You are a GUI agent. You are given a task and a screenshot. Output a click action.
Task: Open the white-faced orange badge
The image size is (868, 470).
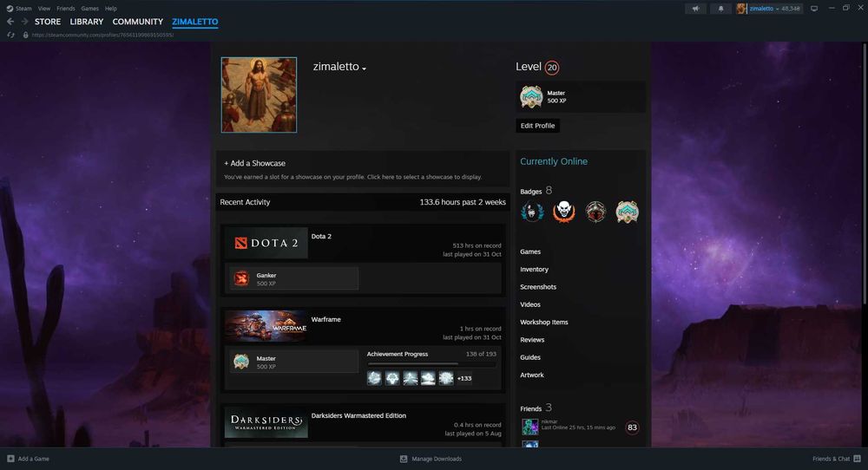(563, 212)
